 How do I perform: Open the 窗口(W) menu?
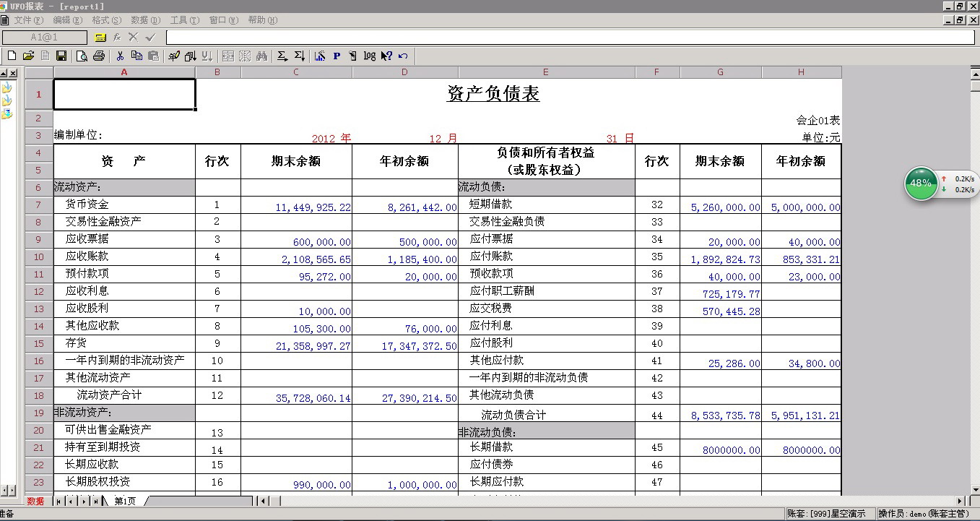tap(224, 20)
